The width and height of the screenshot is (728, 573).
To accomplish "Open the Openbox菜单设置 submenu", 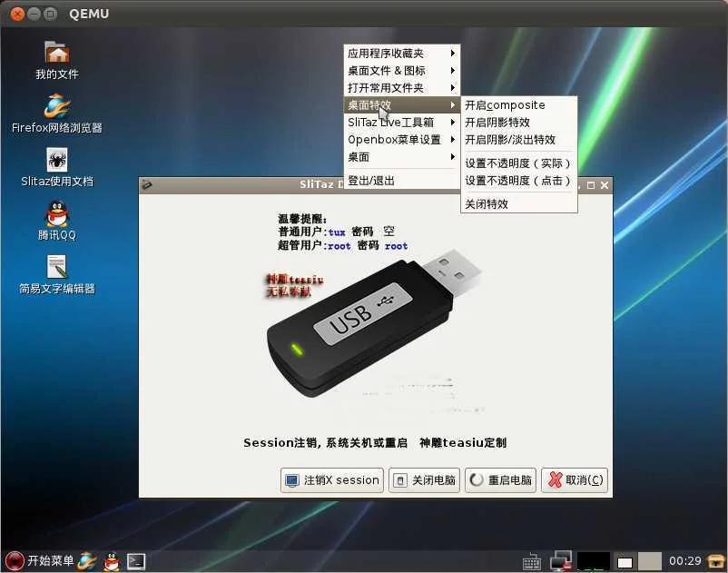I will 401,139.
